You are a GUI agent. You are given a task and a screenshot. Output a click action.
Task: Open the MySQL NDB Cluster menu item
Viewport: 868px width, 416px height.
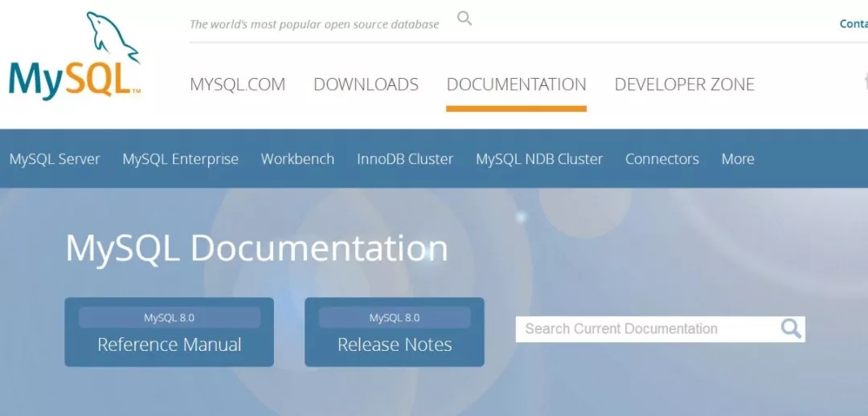pyautogui.click(x=539, y=159)
